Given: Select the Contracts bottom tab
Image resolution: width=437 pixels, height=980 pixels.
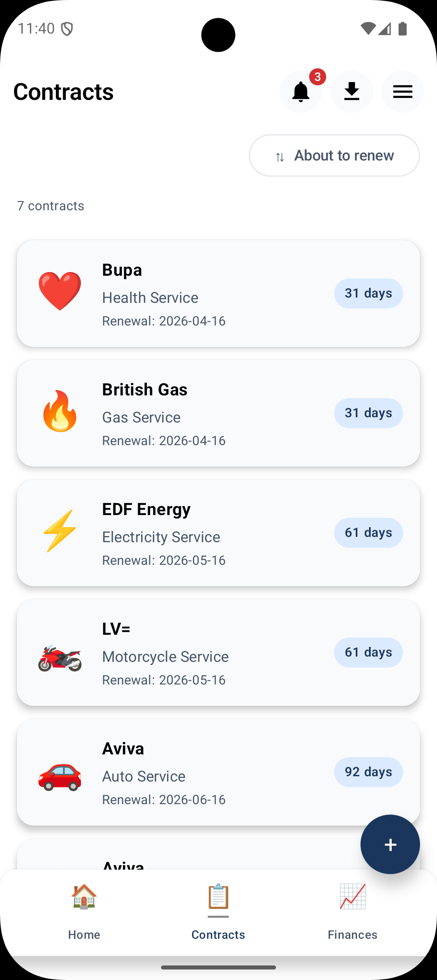Looking at the screenshot, I should point(218,912).
